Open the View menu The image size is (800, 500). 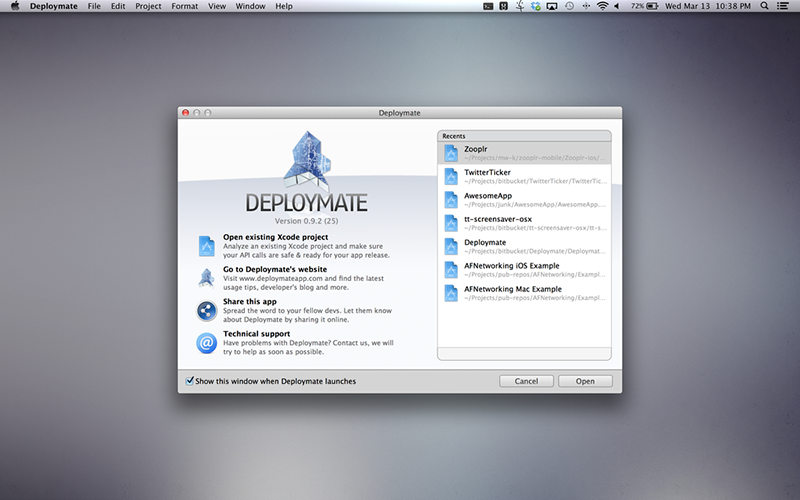(x=217, y=6)
